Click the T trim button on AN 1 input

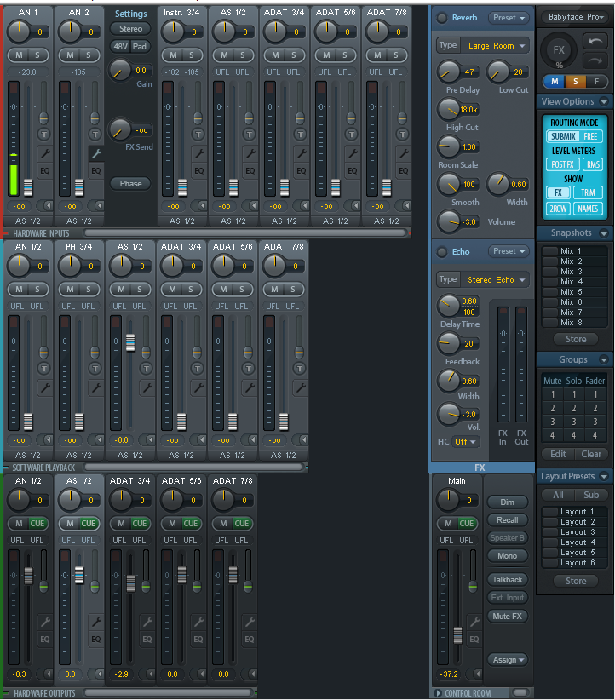pyautogui.click(x=43, y=134)
